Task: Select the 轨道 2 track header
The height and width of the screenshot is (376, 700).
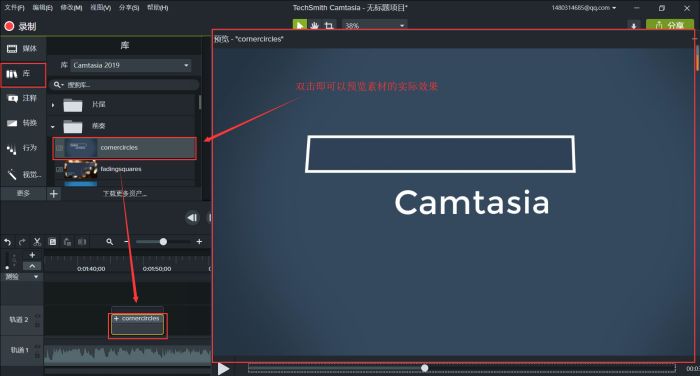Action: click(21, 320)
